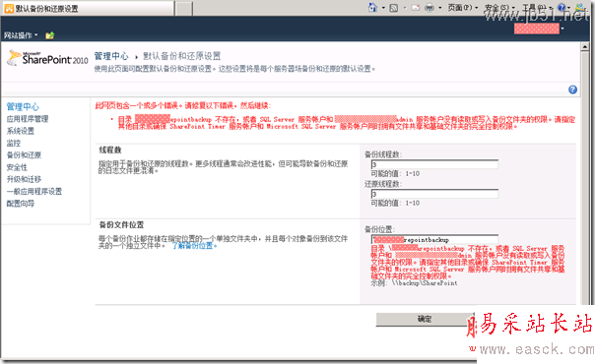
Task: Open the Home button dropdown arrow
Action: [383, 8]
